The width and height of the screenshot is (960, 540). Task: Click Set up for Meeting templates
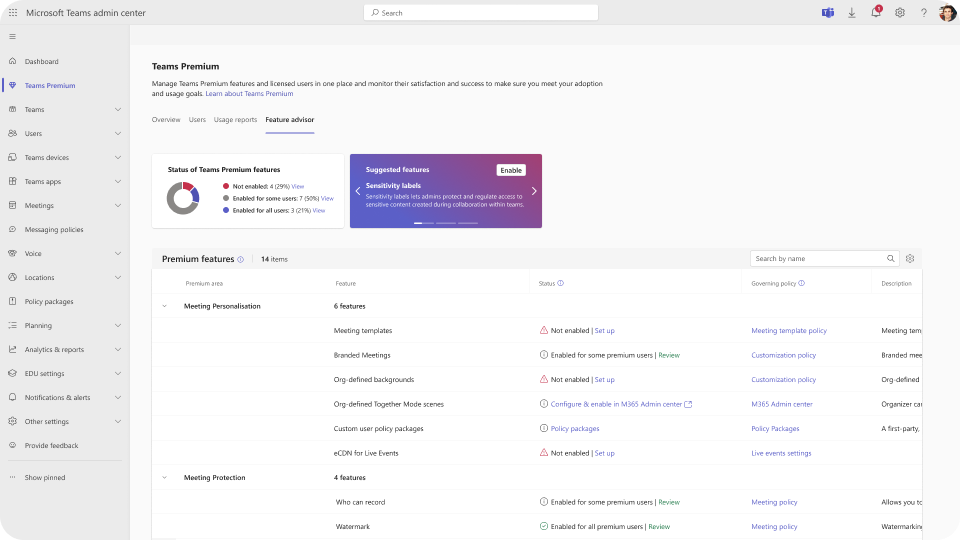coord(604,331)
